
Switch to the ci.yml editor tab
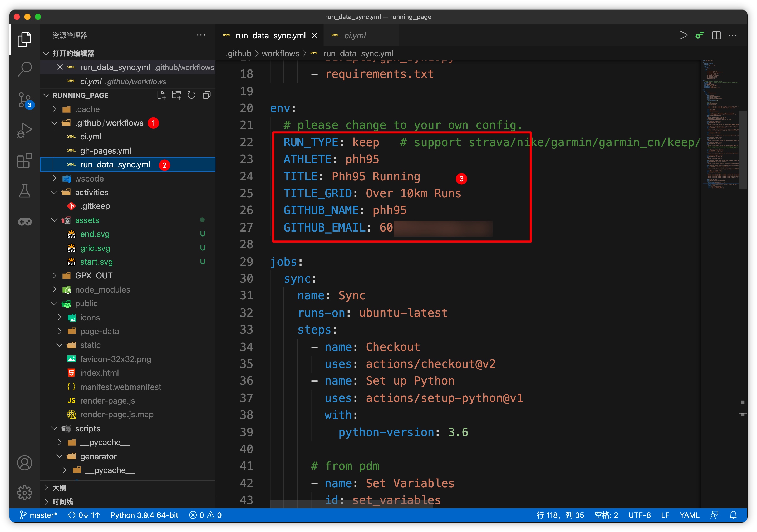(x=355, y=36)
